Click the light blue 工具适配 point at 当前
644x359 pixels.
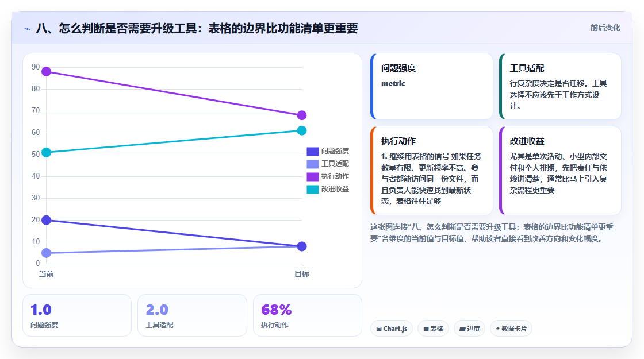(x=47, y=253)
